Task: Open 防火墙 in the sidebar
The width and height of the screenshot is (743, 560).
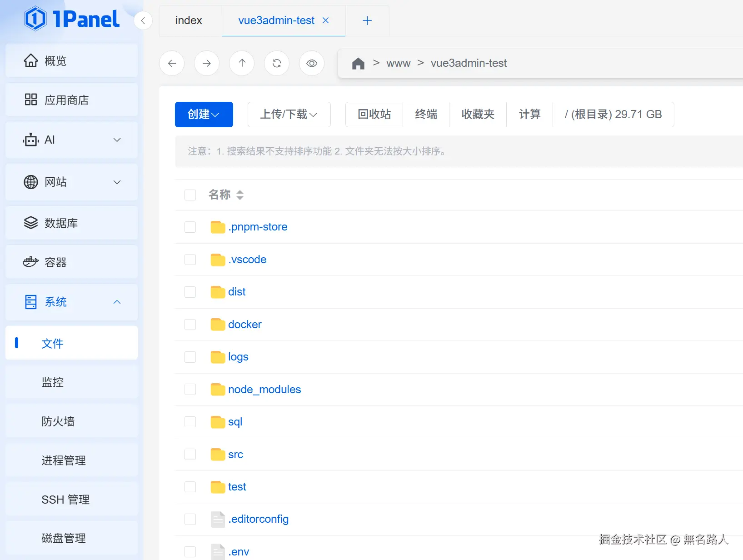Action: pos(72,421)
